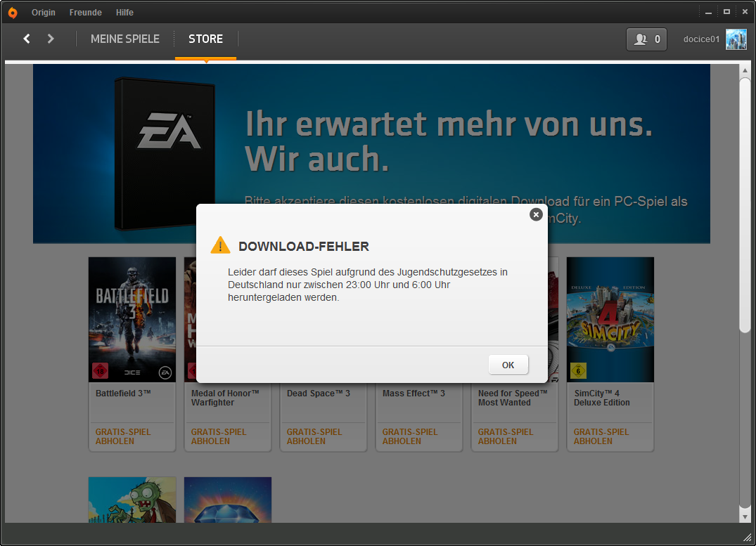
Task: Select the Store tab
Action: tap(205, 39)
